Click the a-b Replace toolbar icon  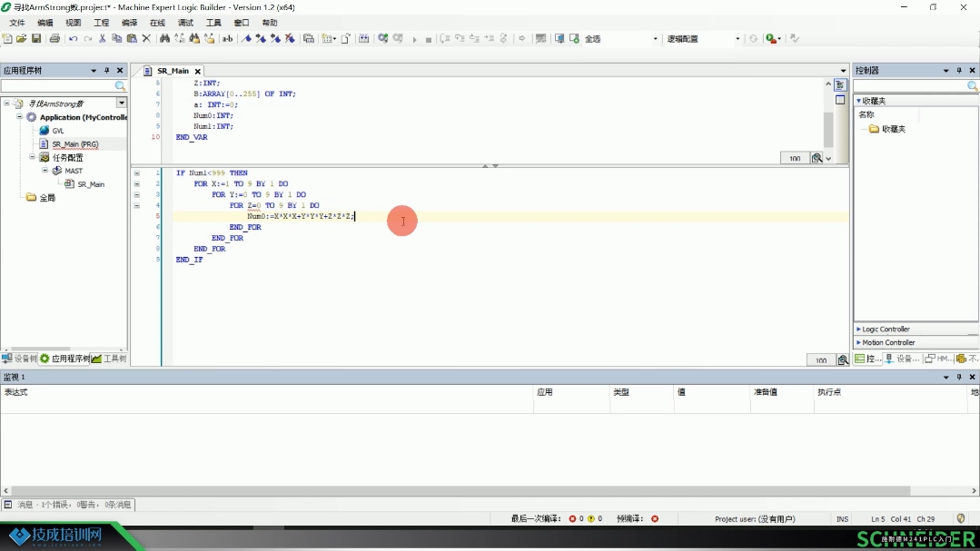point(227,39)
